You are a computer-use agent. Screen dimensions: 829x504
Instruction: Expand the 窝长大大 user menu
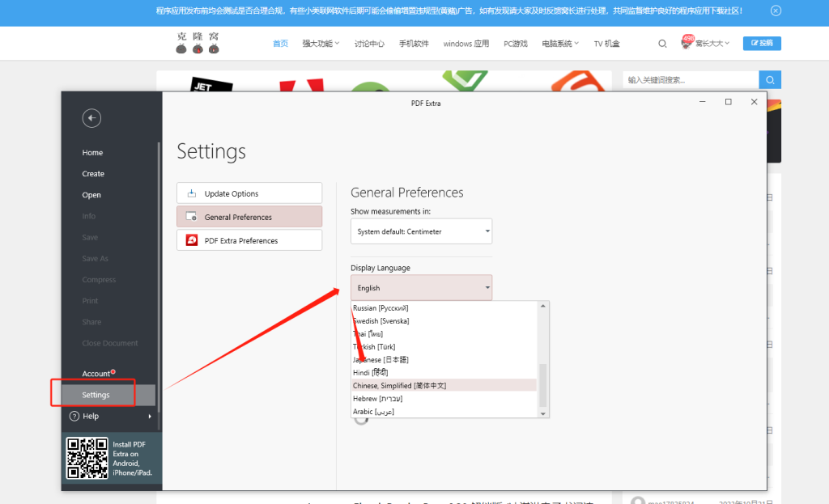(x=712, y=44)
